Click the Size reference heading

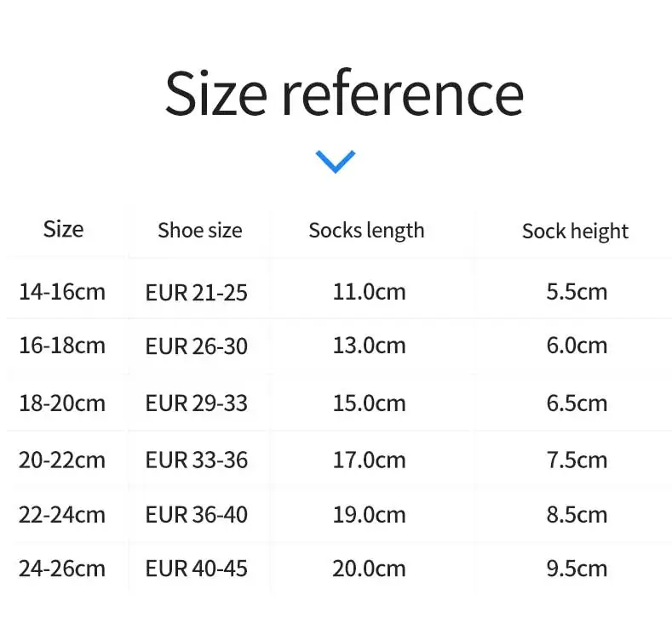pos(343,93)
